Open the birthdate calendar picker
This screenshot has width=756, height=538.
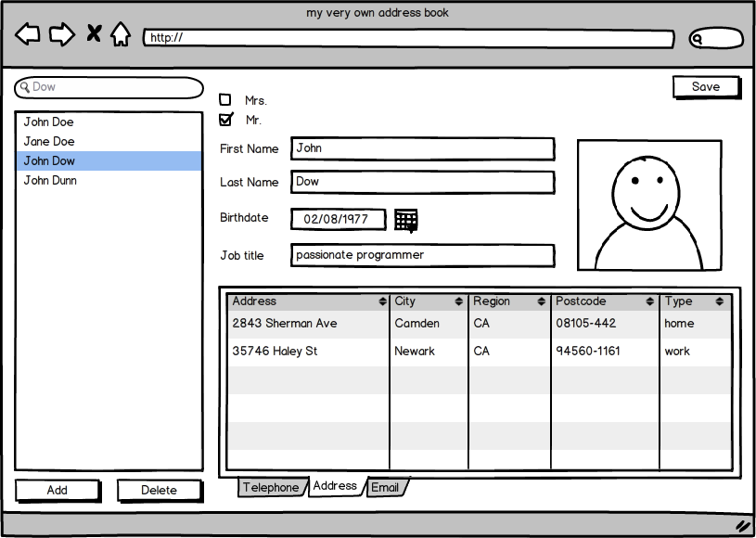pos(405,220)
